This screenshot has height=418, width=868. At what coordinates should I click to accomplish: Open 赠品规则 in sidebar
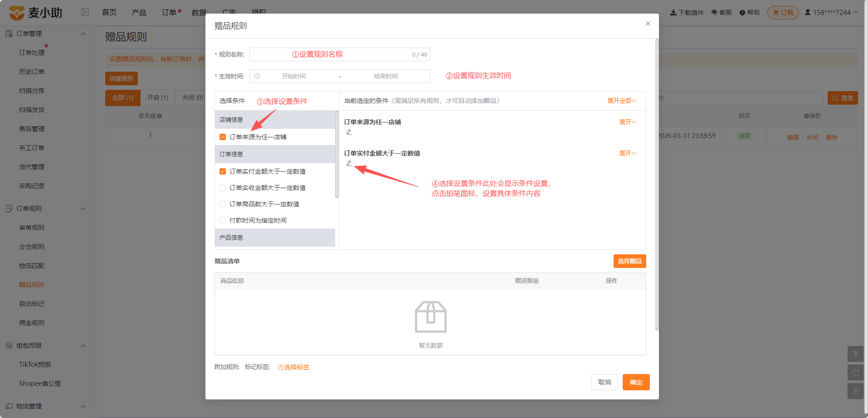point(32,285)
